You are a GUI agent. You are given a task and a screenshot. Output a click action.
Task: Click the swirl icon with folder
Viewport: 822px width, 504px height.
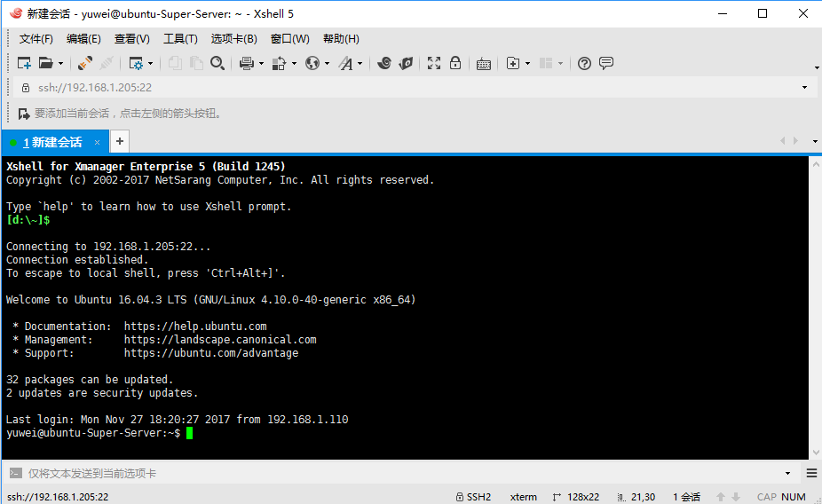[x=407, y=63]
